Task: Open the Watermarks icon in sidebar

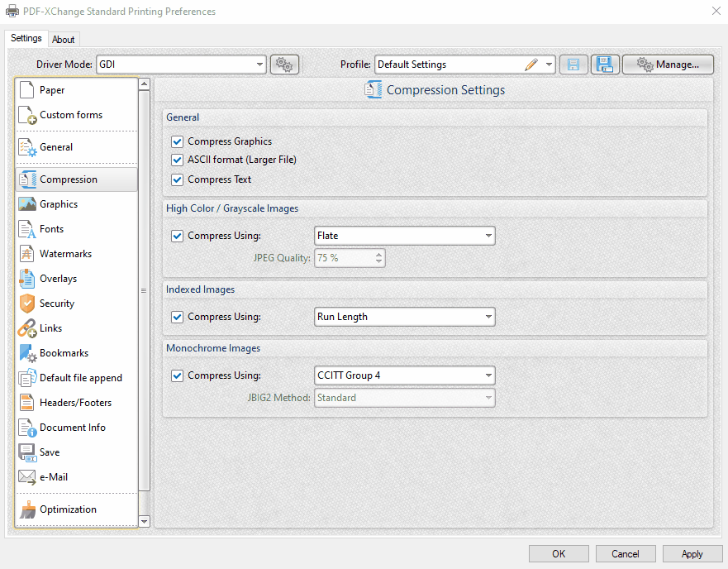Action: 27,254
